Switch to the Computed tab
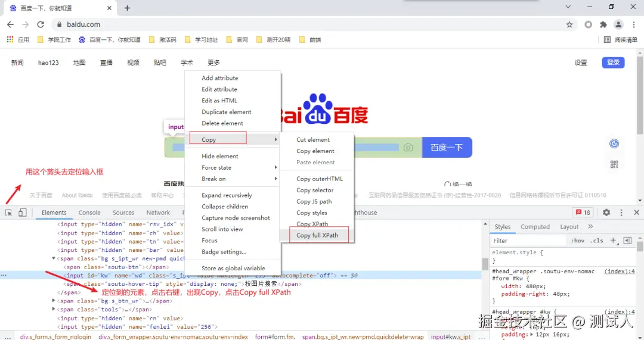Screen dimensions: 644x340 [x=535, y=226]
